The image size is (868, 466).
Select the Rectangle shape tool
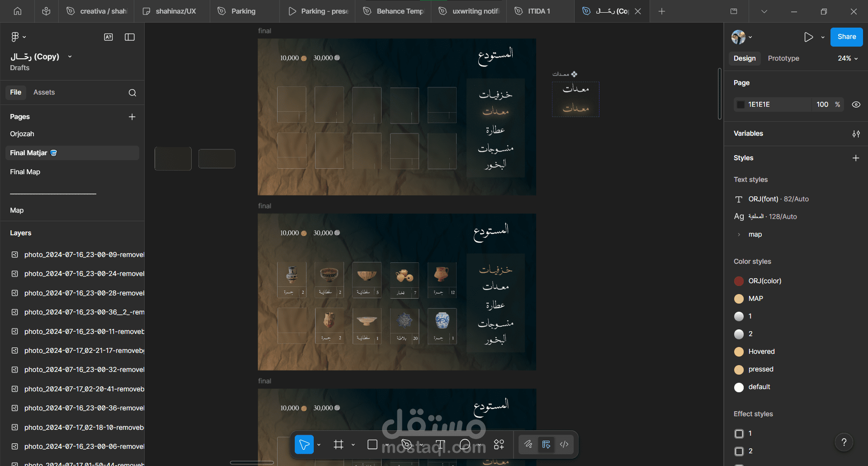coord(373,445)
